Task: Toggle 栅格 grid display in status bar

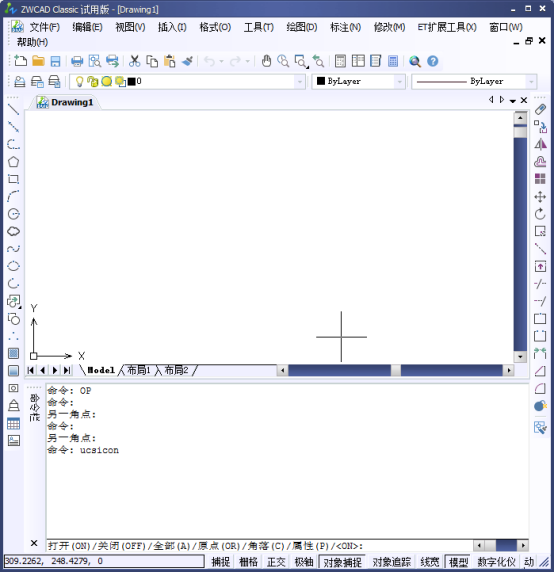Action: [248, 562]
